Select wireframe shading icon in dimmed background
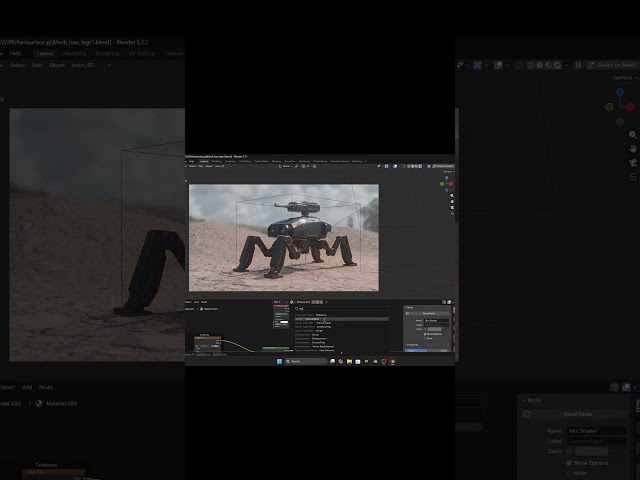The image size is (640, 480). coord(531,65)
